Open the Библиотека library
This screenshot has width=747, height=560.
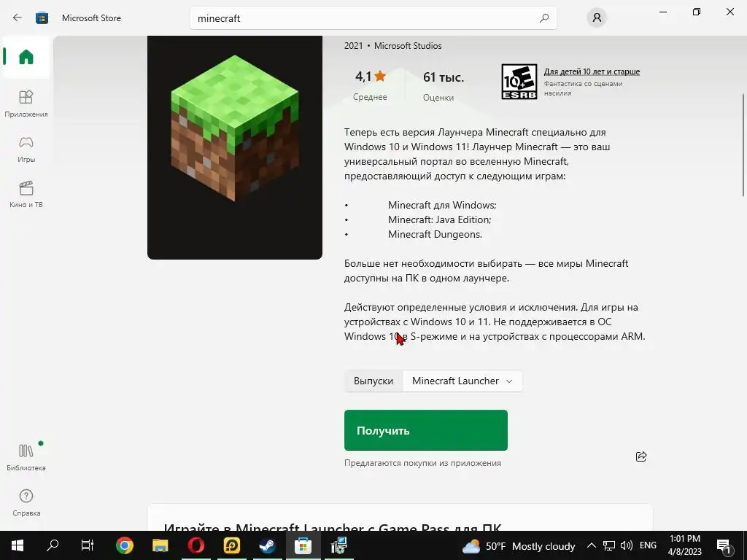click(26, 457)
